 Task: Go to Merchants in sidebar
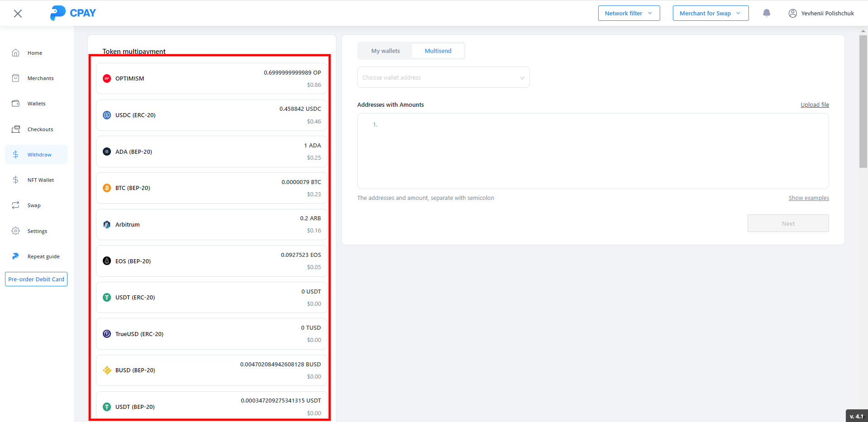(x=40, y=78)
